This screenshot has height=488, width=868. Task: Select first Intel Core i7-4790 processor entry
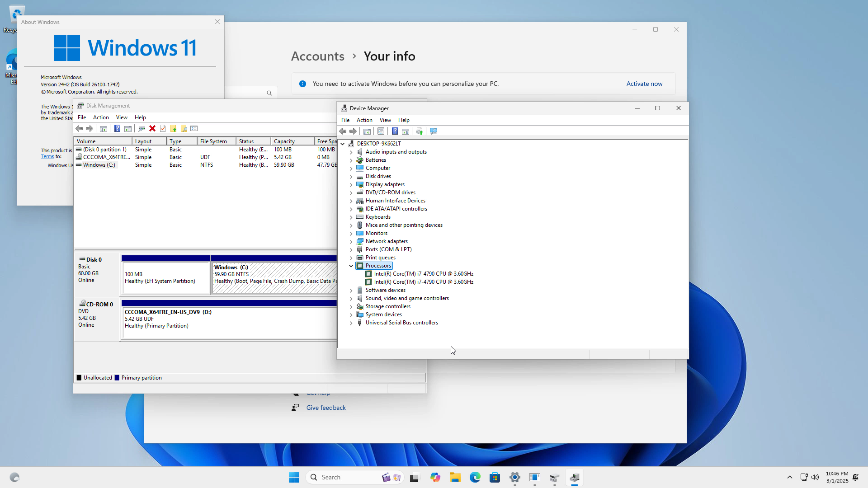pyautogui.click(x=423, y=274)
